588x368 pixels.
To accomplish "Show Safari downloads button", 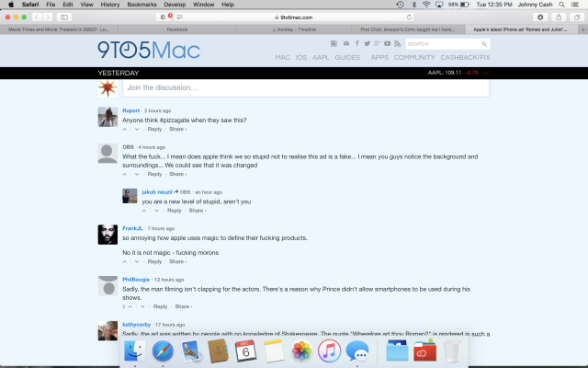I will [540, 17].
